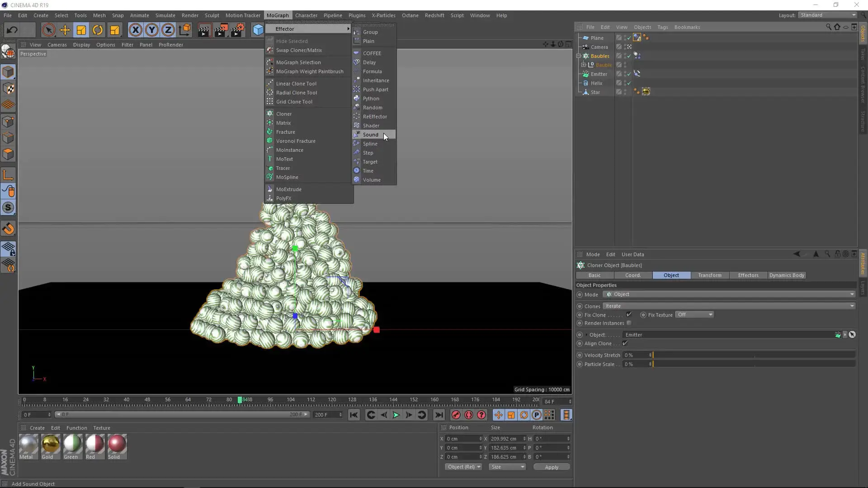Play the animation forwards
This screenshot has height=488, width=868.
[x=396, y=415]
